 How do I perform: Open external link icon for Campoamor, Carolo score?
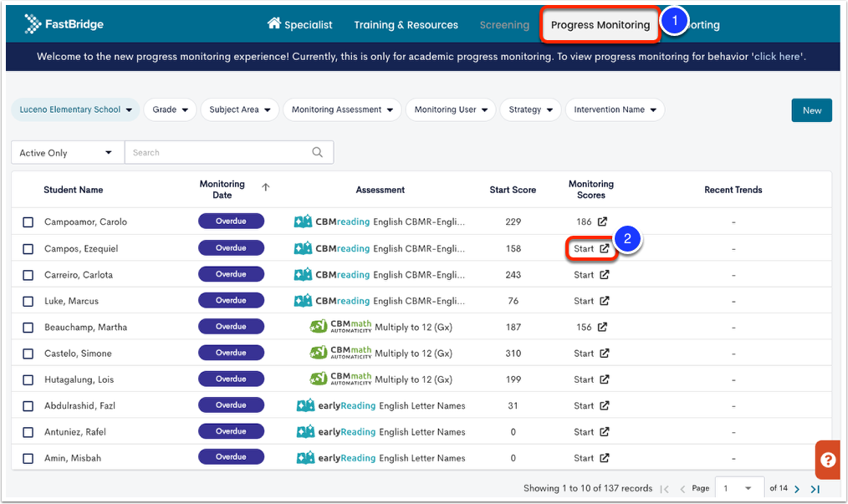pyautogui.click(x=603, y=222)
